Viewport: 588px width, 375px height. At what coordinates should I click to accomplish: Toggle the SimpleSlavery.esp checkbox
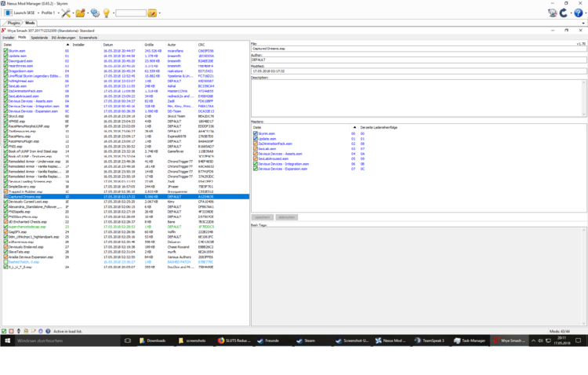[x=5, y=187]
